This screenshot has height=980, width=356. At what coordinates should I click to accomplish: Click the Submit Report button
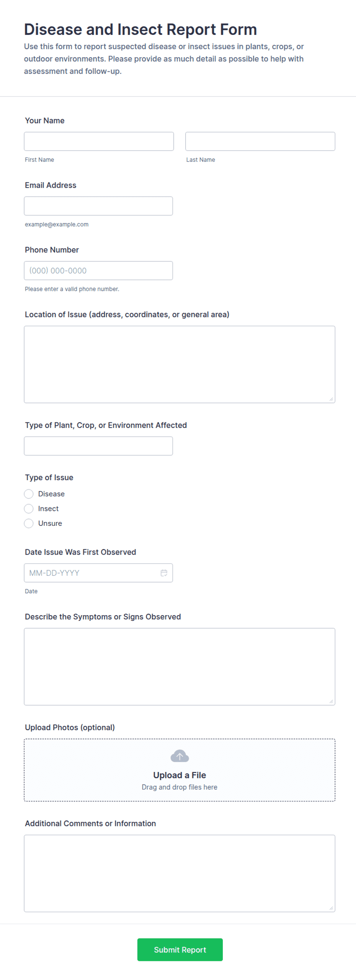point(180,949)
